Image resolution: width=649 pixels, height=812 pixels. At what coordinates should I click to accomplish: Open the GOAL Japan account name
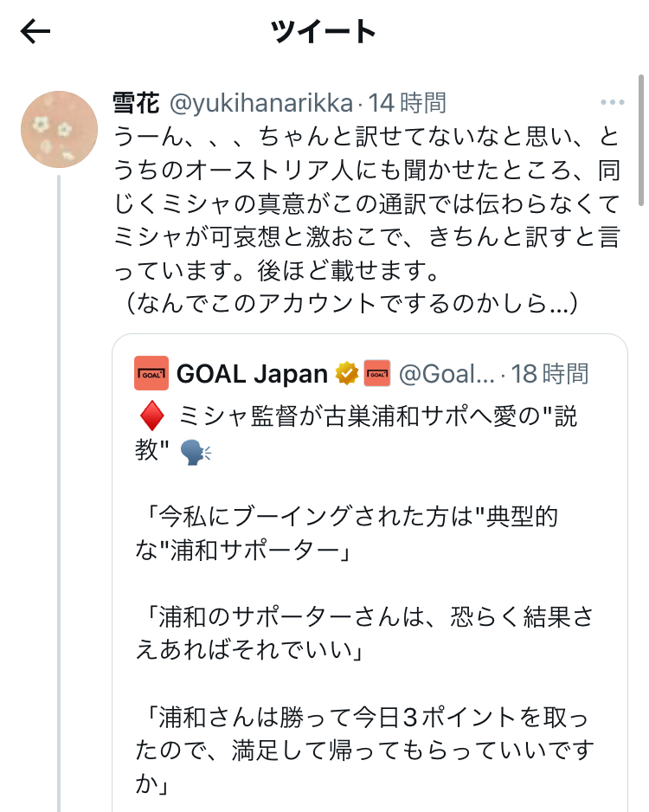[252, 373]
